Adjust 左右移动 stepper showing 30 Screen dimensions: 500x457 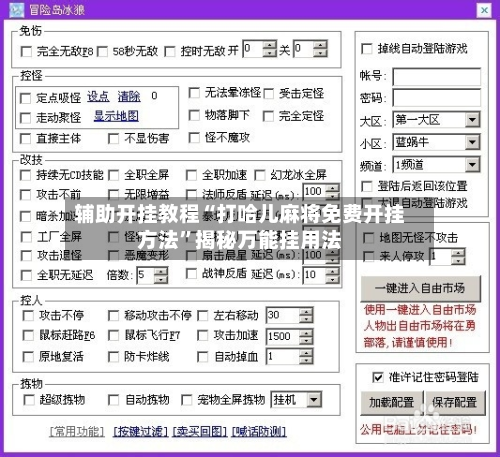(x=306, y=315)
